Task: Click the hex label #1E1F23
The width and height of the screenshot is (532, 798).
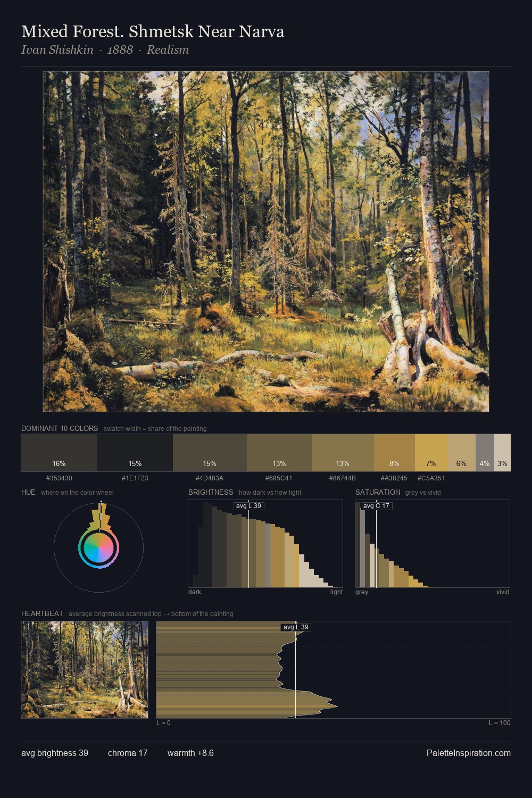Action: click(x=135, y=478)
